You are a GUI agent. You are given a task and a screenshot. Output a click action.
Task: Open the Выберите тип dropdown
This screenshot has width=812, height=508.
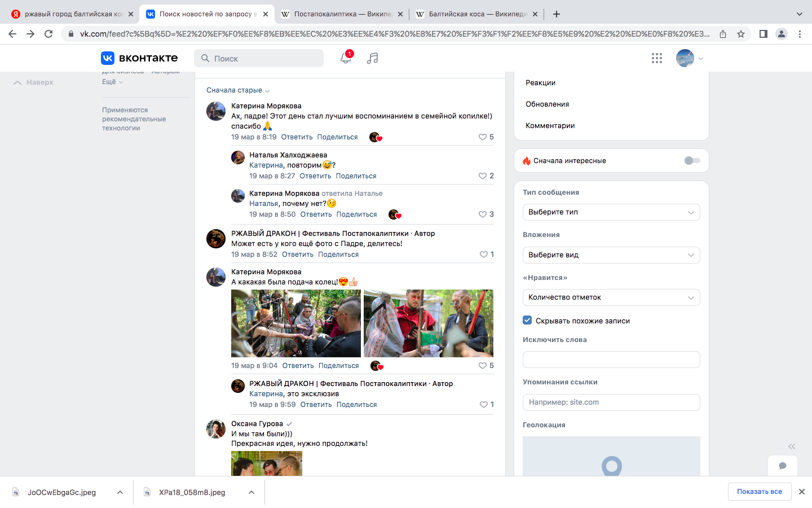[x=611, y=212]
